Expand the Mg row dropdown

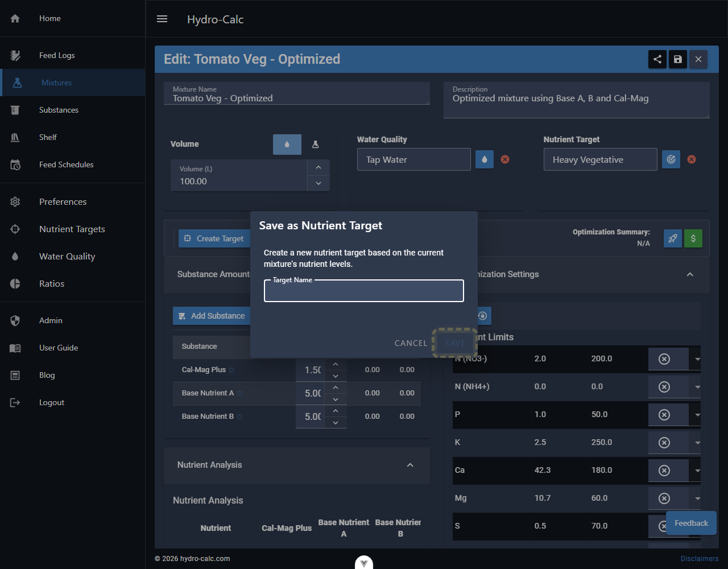point(697,499)
